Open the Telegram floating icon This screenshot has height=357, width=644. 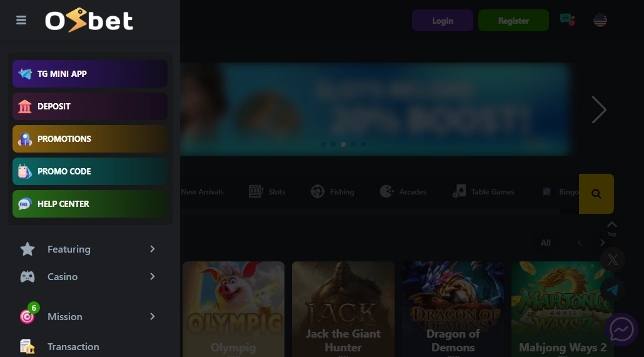click(612, 289)
